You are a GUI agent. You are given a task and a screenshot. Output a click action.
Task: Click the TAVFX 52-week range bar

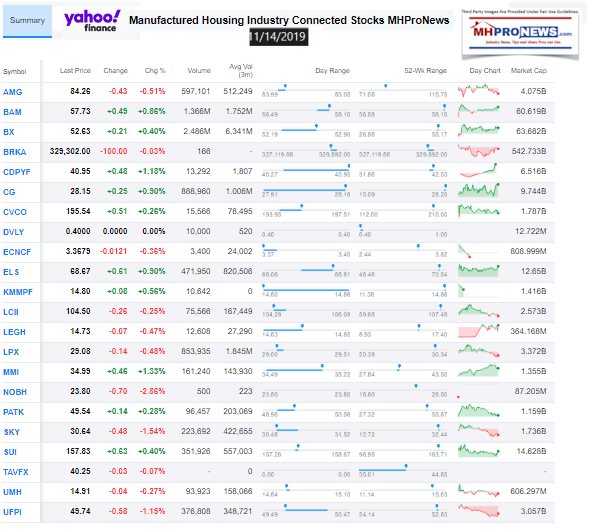[x=403, y=470]
